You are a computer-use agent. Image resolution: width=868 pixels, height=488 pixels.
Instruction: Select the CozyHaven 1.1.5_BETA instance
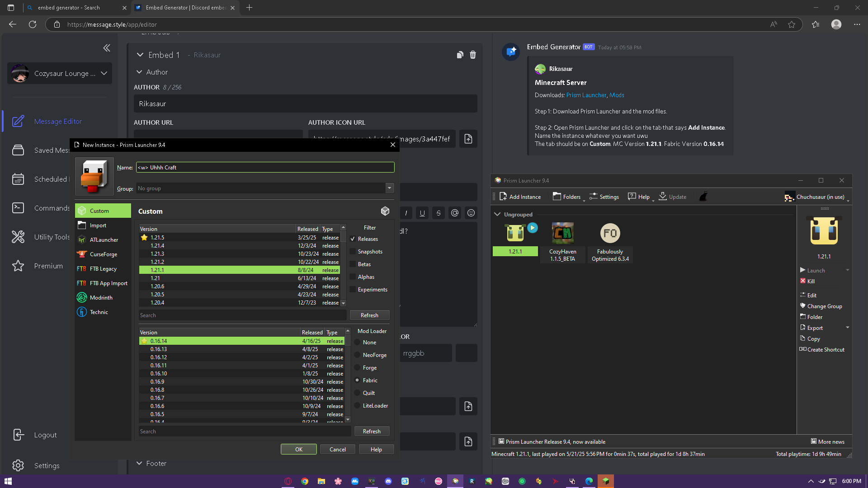point(562,242)
